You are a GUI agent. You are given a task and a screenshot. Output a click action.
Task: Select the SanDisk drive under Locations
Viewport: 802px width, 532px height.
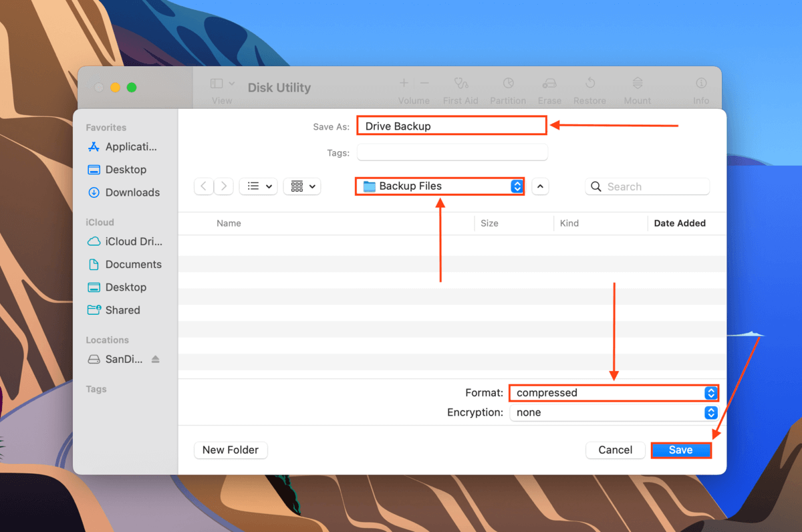tap(116, 360)
